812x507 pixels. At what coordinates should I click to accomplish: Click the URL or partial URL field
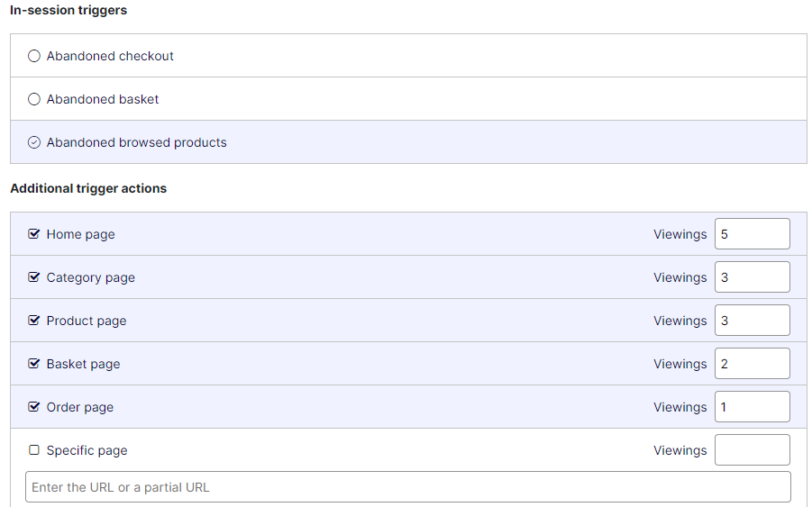(407, 487)
